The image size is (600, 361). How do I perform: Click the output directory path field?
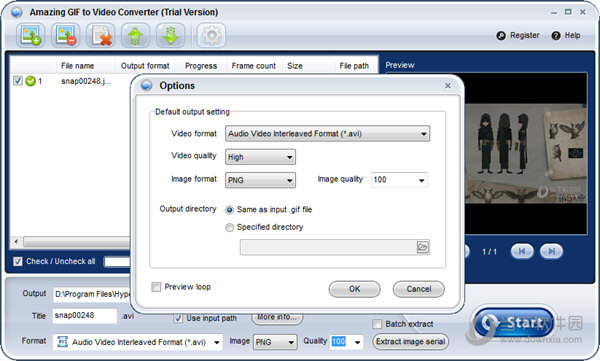(x=328, y=247)
